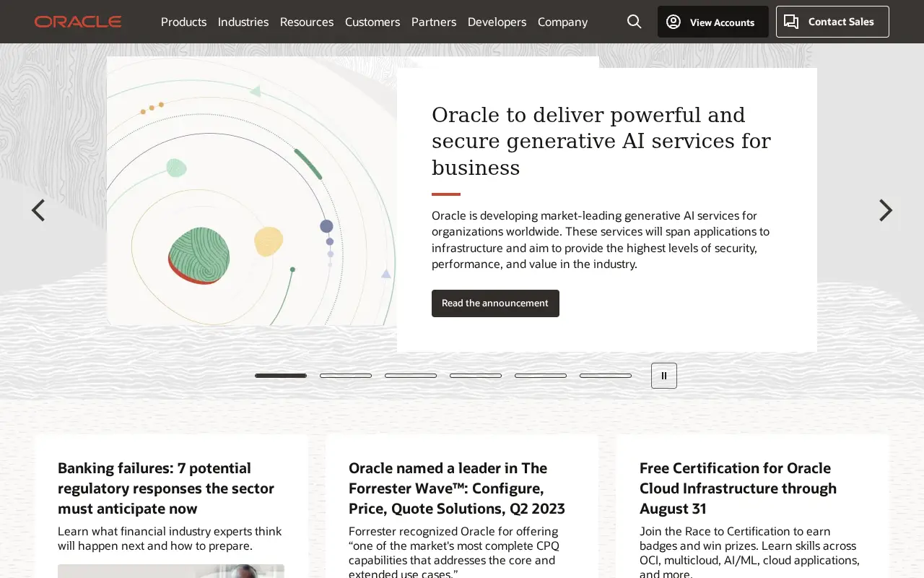
Task: Click the text "Forrester recognized Oracle for offering"
Action: pos(453,531)
